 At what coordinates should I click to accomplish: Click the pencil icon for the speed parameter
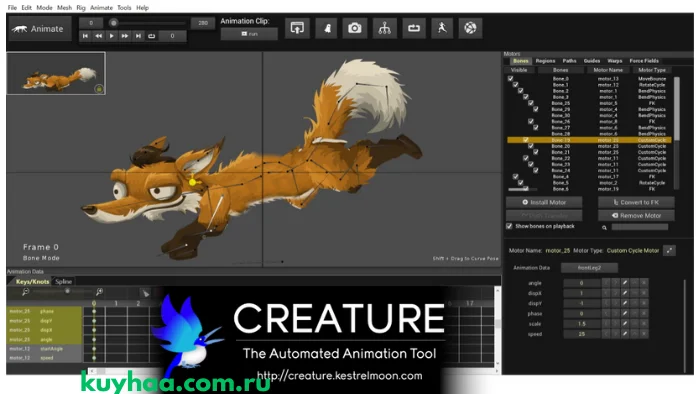click(625, 334)
